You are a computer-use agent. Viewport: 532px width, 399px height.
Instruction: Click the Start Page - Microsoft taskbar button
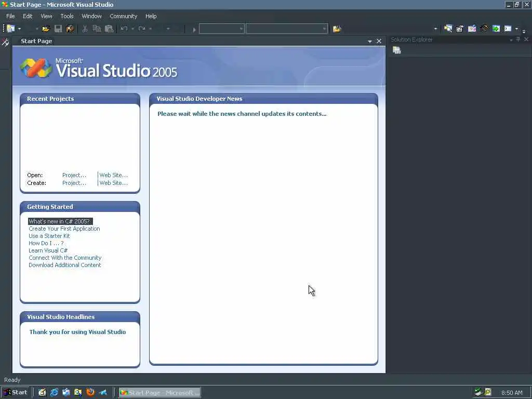pos(160,393)
